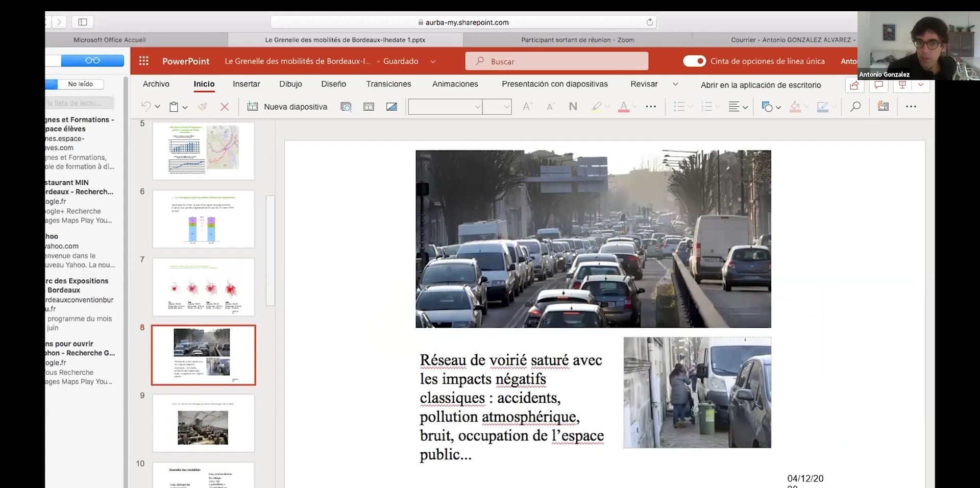Open the Revisar tab

coord(644,84)
